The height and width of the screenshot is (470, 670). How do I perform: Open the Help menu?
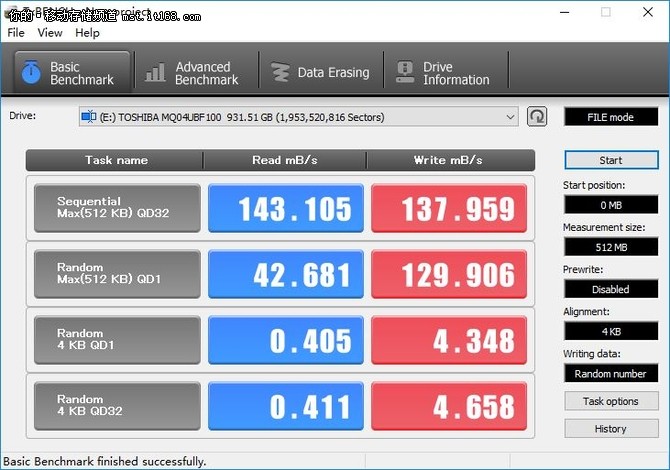pos(87,33)
